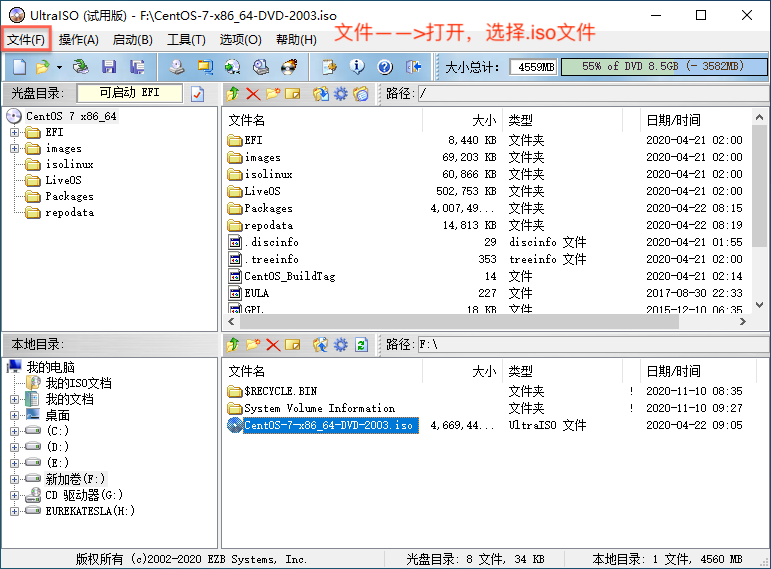Open the 工具(T) menu
771x569 pixels.
point(186,39)
